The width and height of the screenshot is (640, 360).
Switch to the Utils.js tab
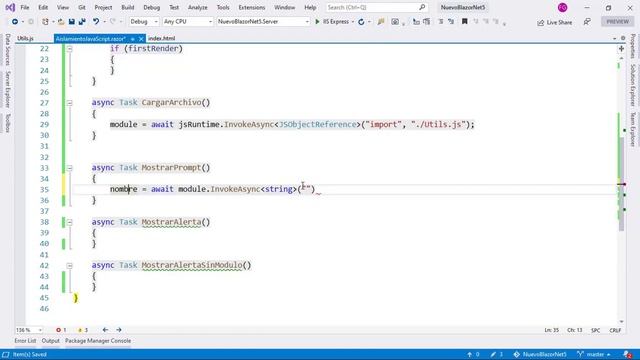click(x=25, y=38)
